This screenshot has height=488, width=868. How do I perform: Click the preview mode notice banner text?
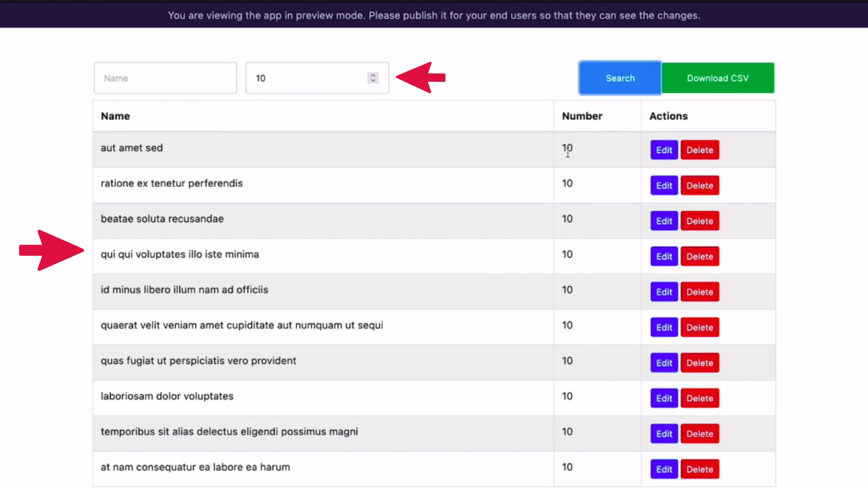click(x=434, y=15)
